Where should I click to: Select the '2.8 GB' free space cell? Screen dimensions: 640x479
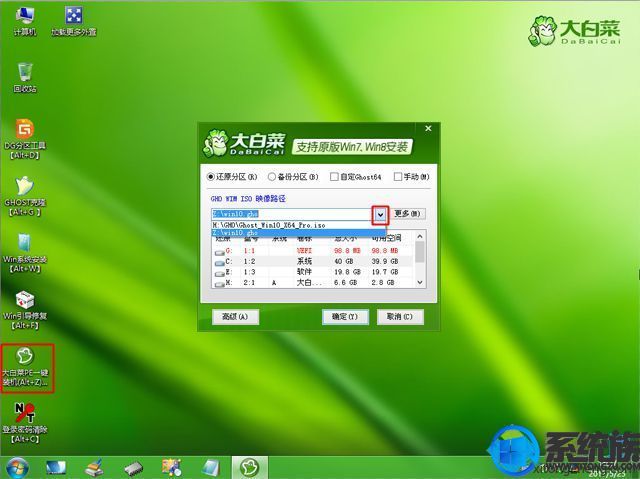(x=382, y=282)
